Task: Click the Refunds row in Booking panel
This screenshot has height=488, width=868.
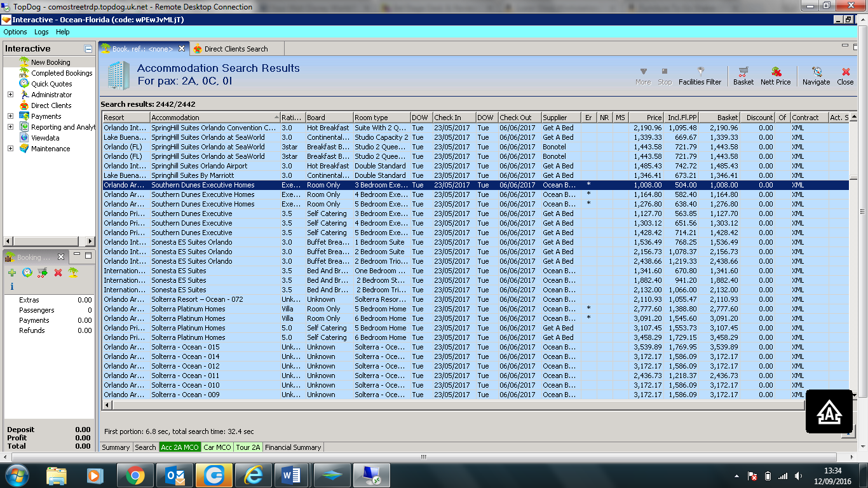Action: (x=50, y=330)
